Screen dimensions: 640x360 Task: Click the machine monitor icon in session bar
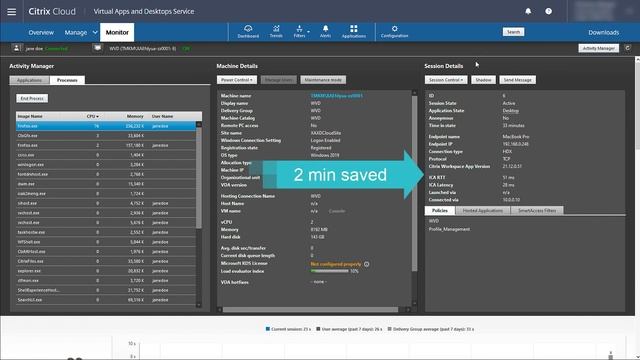(97, 48)
